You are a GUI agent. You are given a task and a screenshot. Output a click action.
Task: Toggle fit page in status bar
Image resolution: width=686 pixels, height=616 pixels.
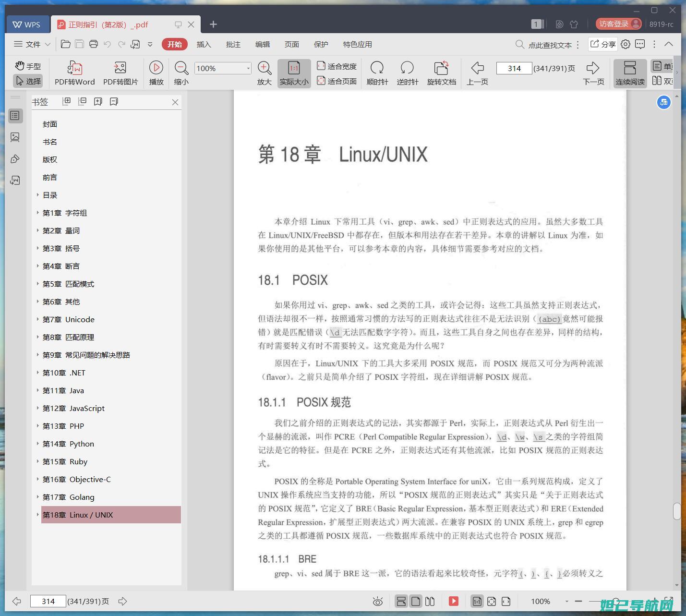tap(492, 601)
